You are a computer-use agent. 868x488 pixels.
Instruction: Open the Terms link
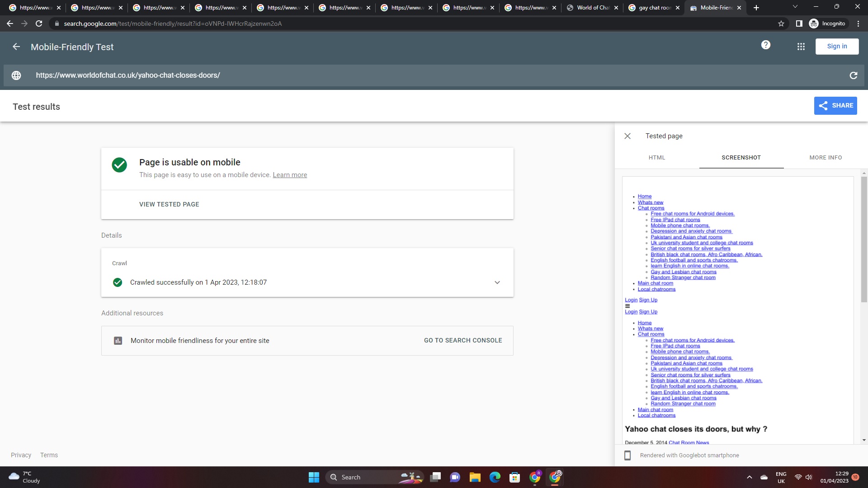(x=49, y=455)
